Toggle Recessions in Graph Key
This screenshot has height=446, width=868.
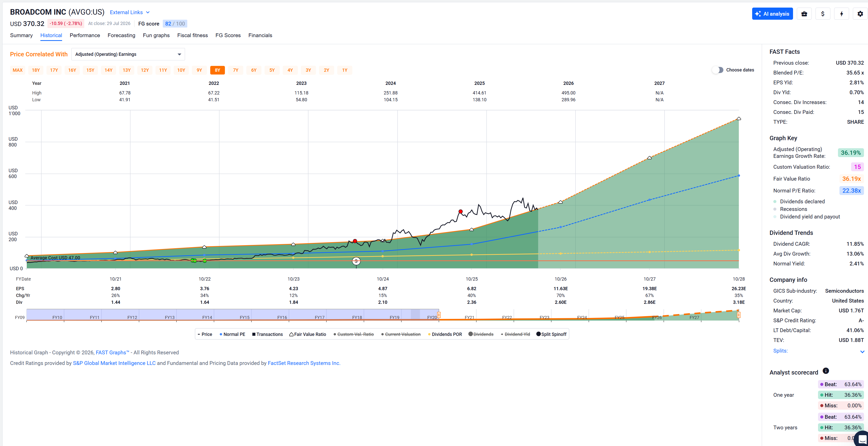[790, 209]
